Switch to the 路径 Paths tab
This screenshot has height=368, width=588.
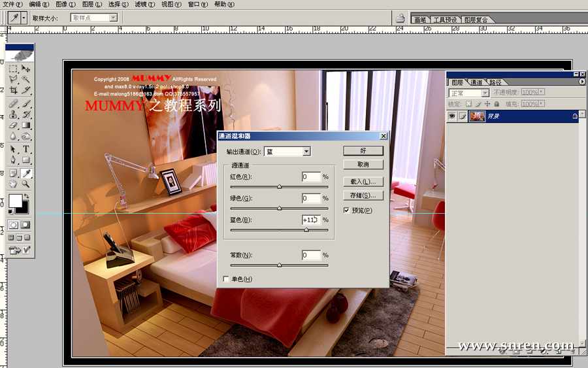tap(495, 82)
